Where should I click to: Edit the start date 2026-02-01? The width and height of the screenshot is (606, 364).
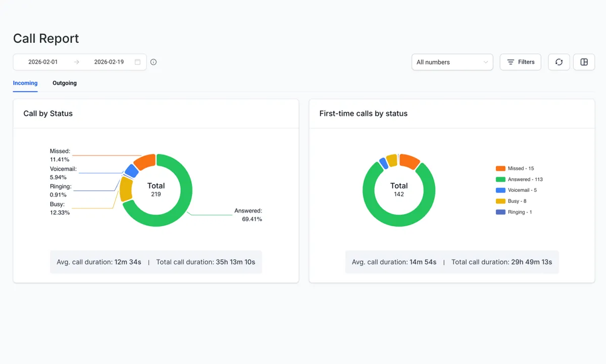point(43,62)
